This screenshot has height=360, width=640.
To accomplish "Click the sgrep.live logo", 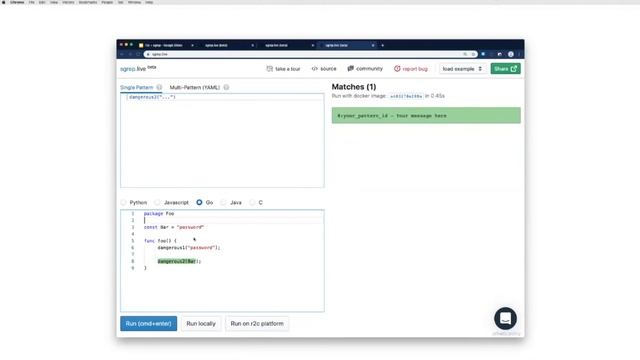I will (x=138, y=69).
